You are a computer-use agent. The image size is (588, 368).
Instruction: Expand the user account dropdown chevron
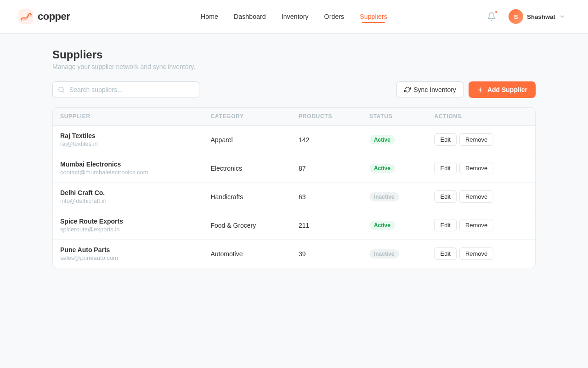tap(562, 17)
